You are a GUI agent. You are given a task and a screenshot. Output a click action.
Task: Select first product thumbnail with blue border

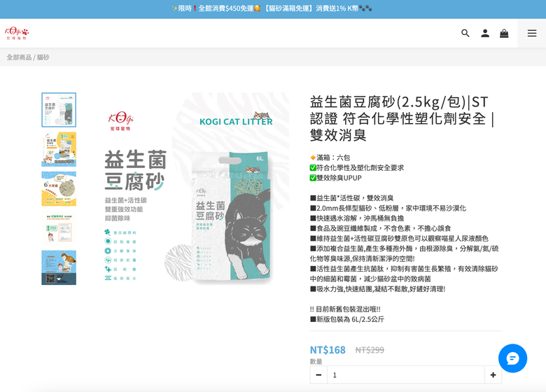coord(59,110)
